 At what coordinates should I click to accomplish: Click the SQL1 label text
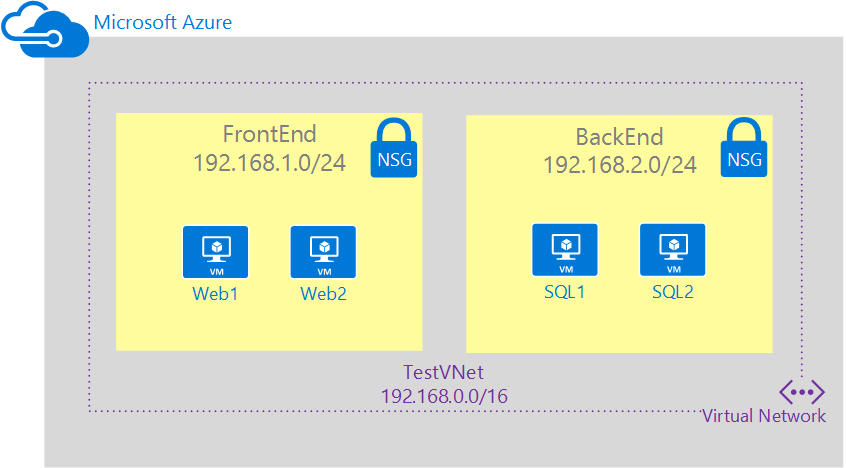pos(565,292)
